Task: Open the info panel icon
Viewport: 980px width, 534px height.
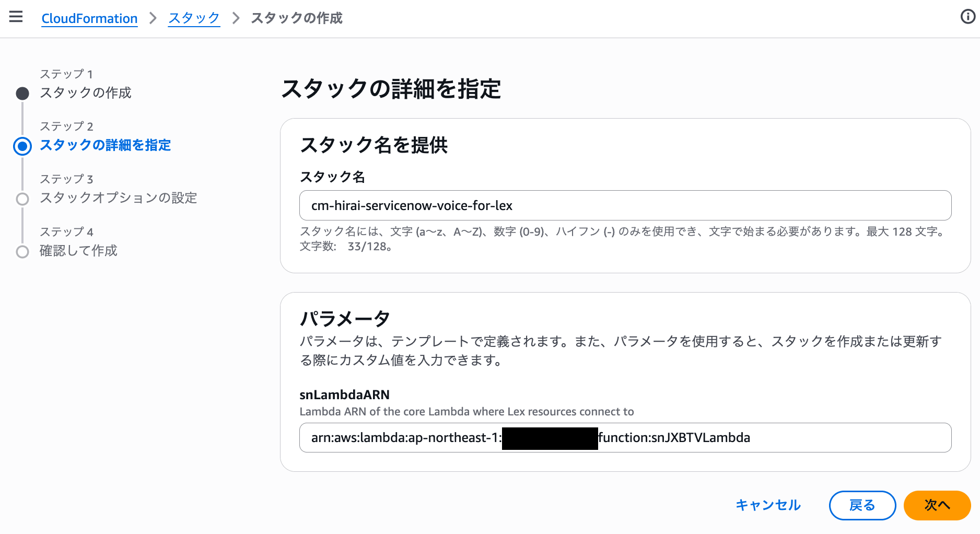Action: [967, 17]
